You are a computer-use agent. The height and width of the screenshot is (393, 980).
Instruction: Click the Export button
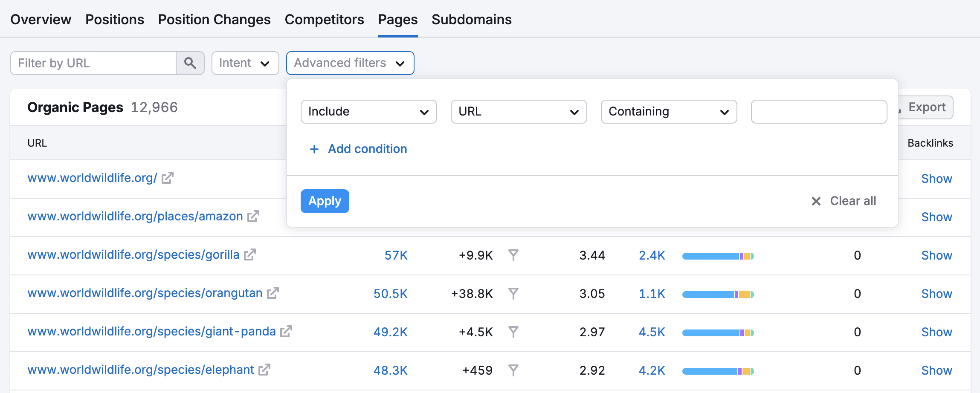[x=925, y=107]
